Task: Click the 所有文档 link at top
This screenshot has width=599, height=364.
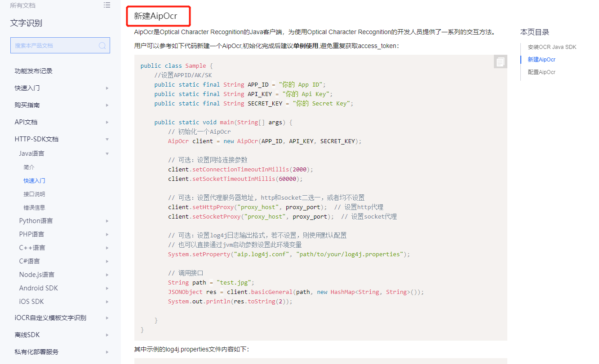Action: (22, 5)
